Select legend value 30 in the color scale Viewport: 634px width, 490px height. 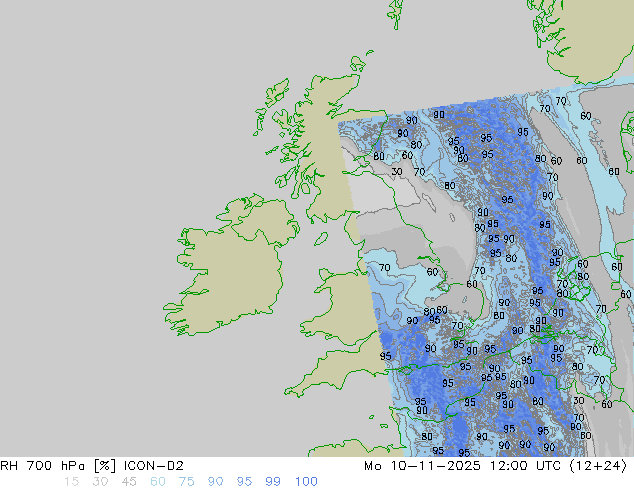tap(100, 482)
